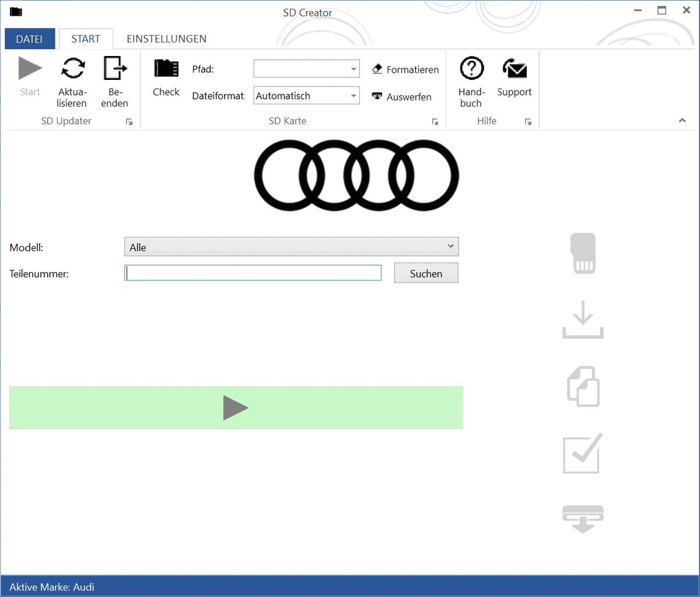Screen dimensions: 700x597
Task: Open the Handbuch help manual
Action: [471, 69]
